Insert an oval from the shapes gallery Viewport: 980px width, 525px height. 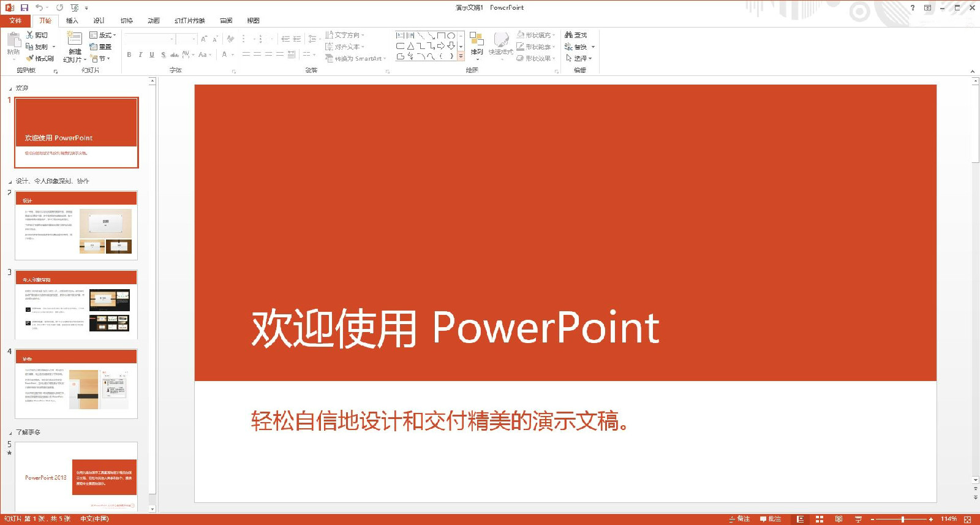pyautogui.click(x=451, y=36)
